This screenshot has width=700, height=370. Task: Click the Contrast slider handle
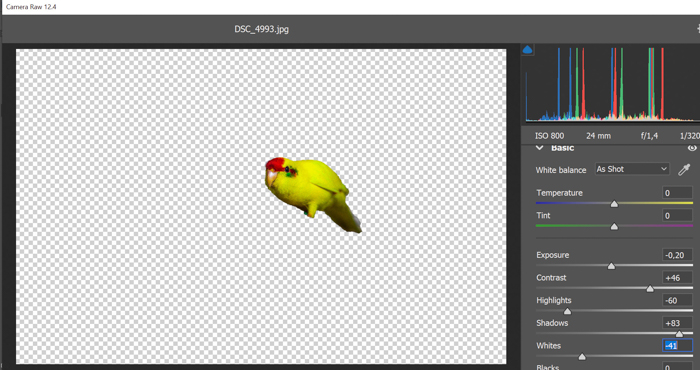(650, 289)
